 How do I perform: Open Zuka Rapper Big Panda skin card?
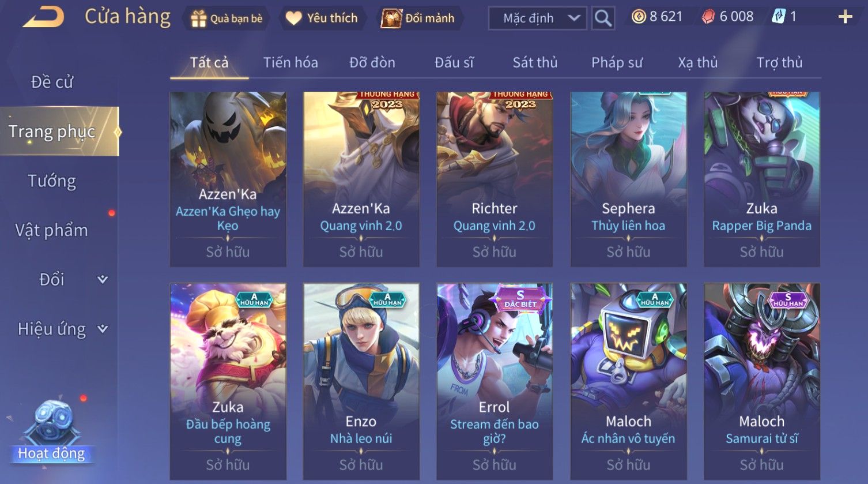coord(762,179)
